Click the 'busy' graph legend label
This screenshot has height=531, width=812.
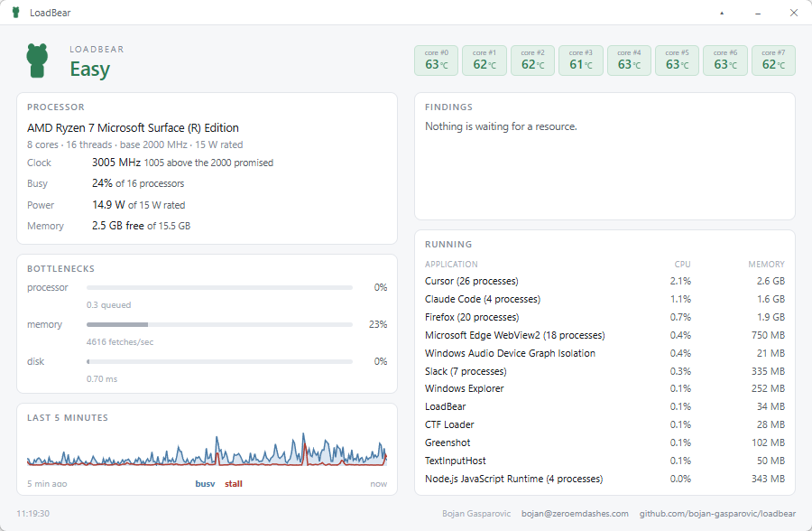205,484
